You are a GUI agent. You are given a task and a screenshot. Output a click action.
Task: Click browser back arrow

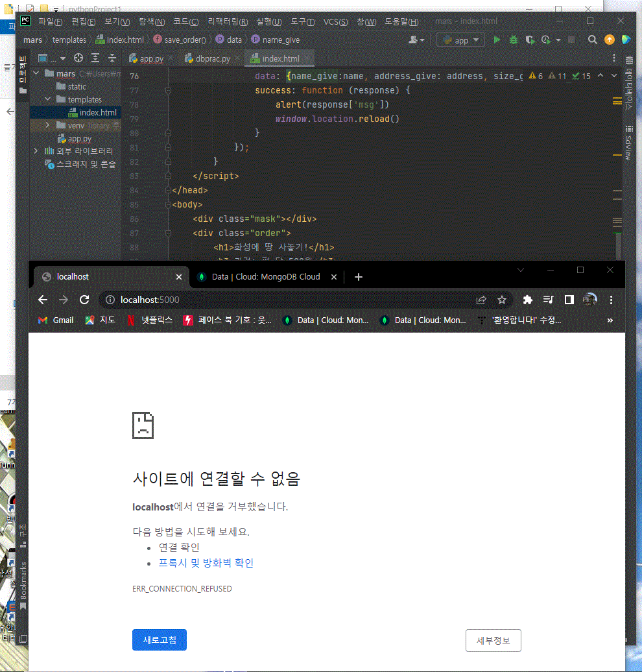coord(43,300)
